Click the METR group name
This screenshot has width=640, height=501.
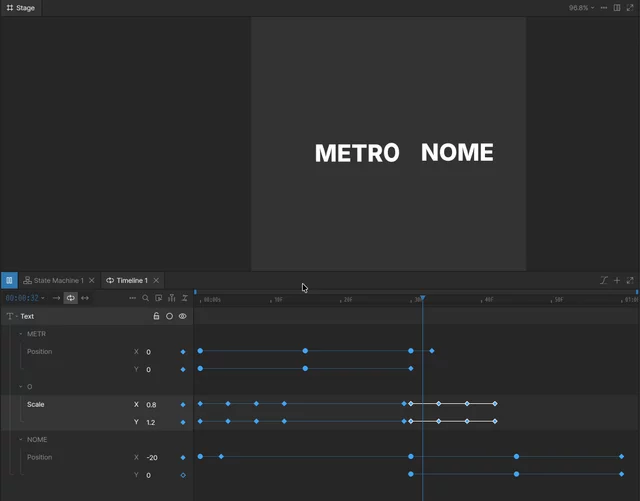point(36,334)
